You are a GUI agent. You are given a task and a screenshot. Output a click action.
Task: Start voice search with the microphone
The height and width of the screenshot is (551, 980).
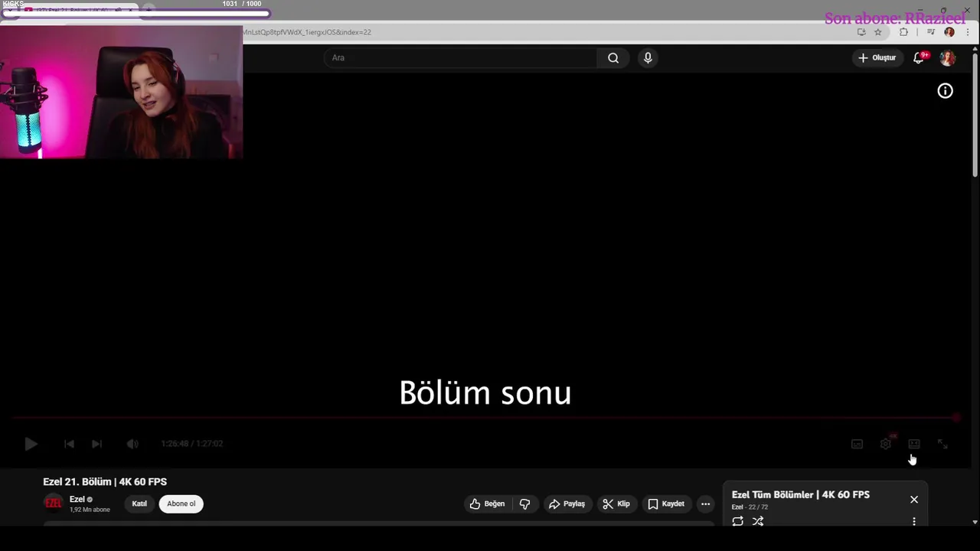point(648,57)
